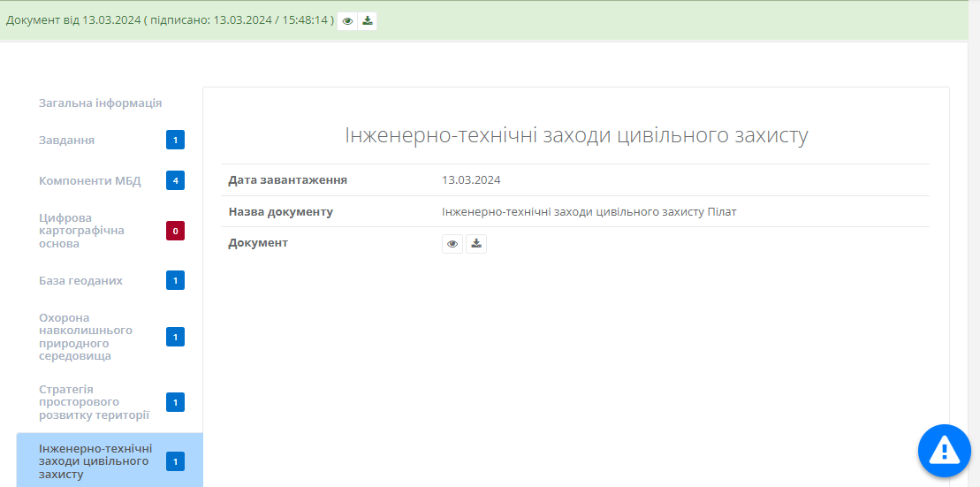Click the База геоданих count badge
Viewport: 980px width, 487px height.
(175, 281)
